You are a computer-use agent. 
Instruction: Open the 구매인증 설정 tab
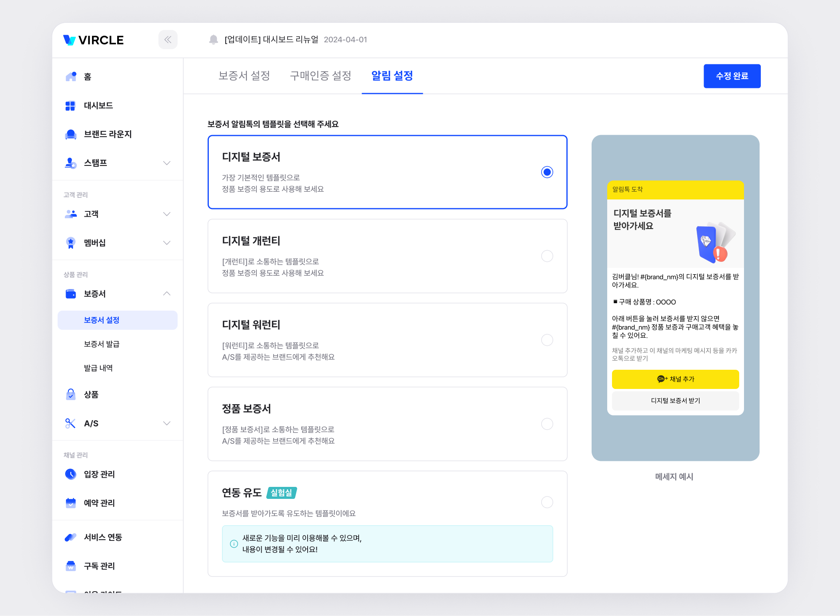[x=320, y=76]
